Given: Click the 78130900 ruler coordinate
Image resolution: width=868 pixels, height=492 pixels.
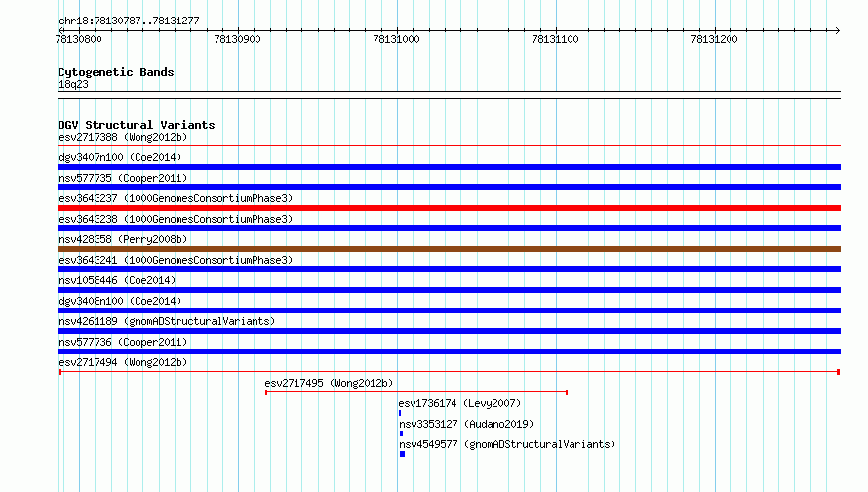Looking at the screenshot, I should [x=238, y=39].
